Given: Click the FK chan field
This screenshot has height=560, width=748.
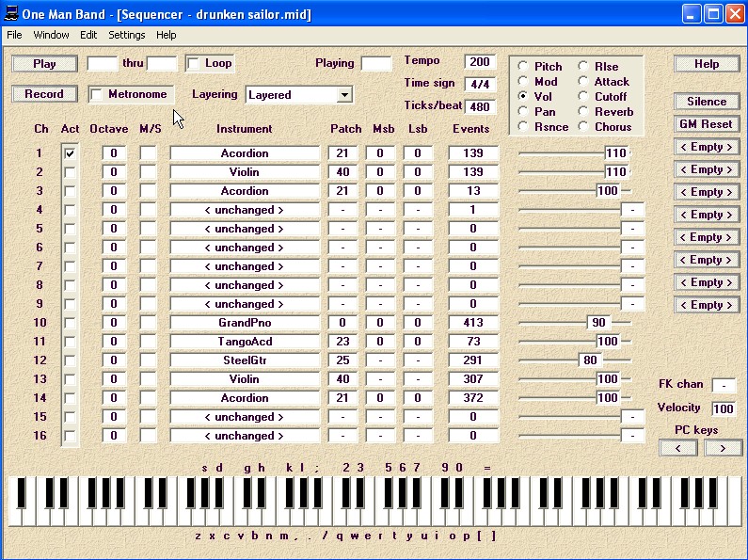Looking at the screenshot, I should pos(724,386).
